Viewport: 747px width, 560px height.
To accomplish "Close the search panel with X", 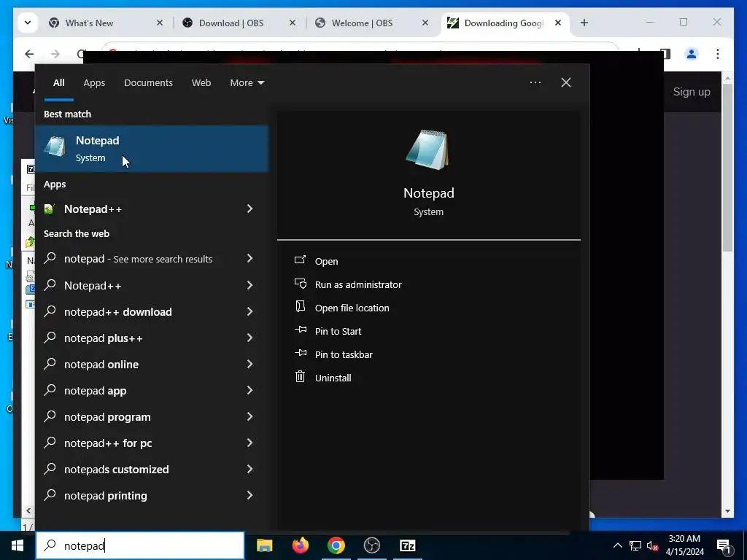I will point(566,82).
